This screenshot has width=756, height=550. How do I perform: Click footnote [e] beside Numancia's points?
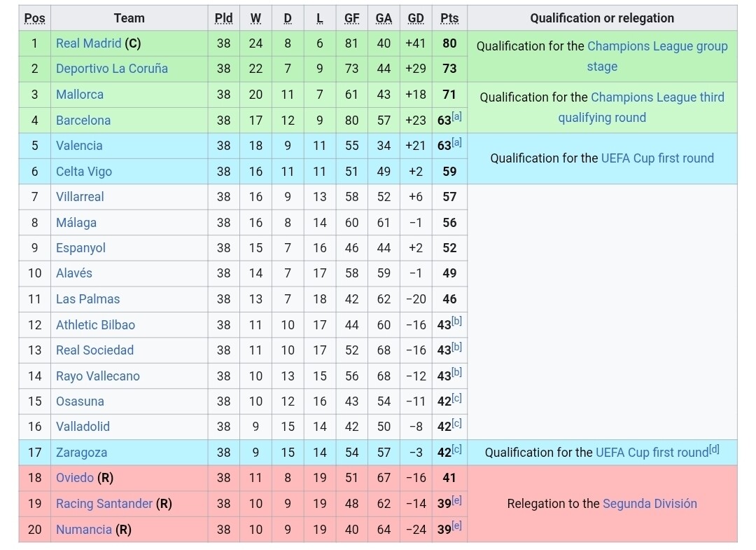click(457, 527)
